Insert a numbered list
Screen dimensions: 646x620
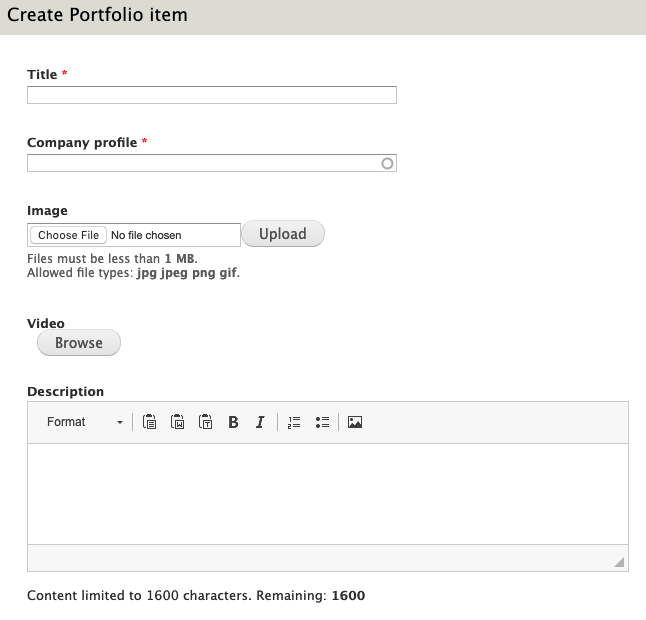pos(294,422)
